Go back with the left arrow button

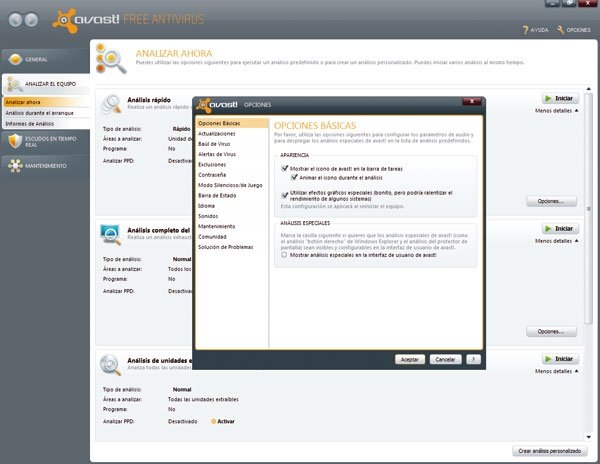tap(16, 20)
